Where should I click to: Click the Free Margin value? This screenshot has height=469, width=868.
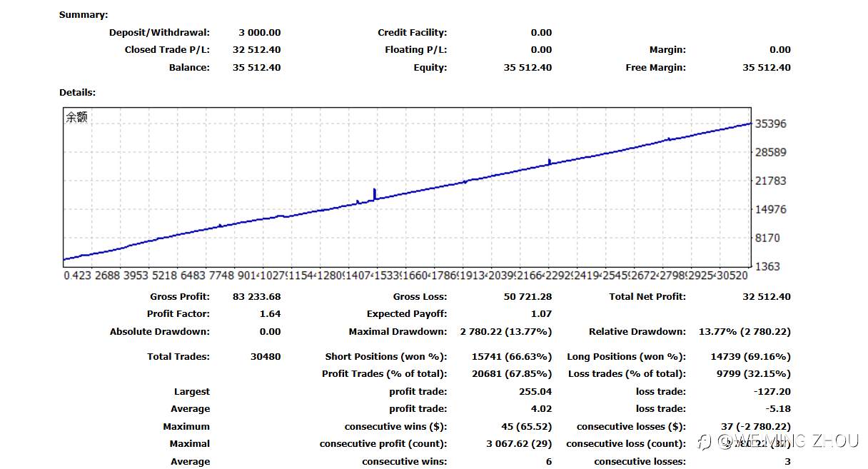767,67
